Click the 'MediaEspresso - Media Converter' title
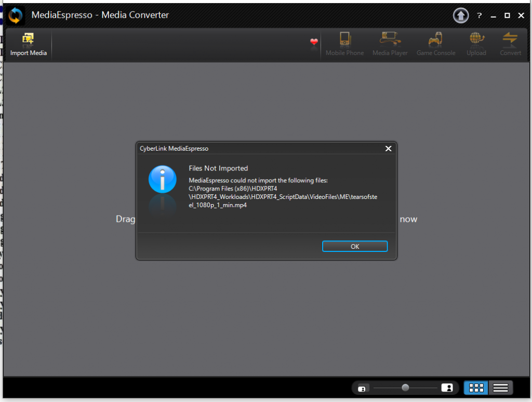Screen dimensions: 532x402 coord(100,15)
